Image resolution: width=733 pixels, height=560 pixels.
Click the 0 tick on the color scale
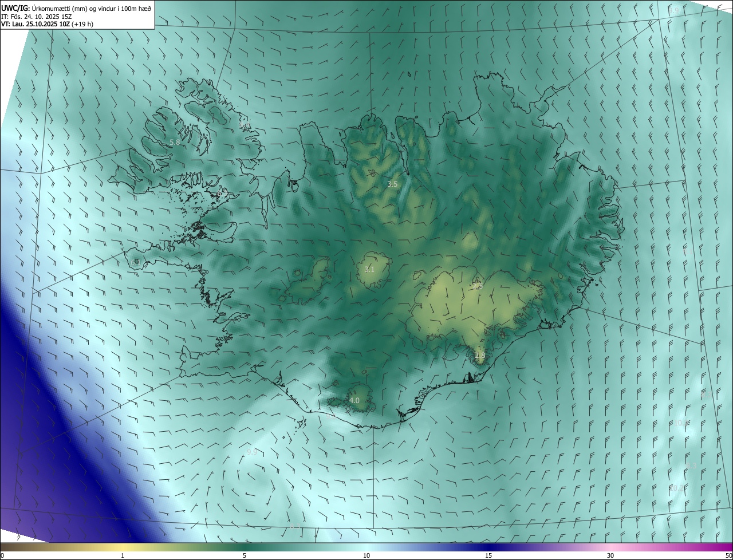[x=2, y=555]
